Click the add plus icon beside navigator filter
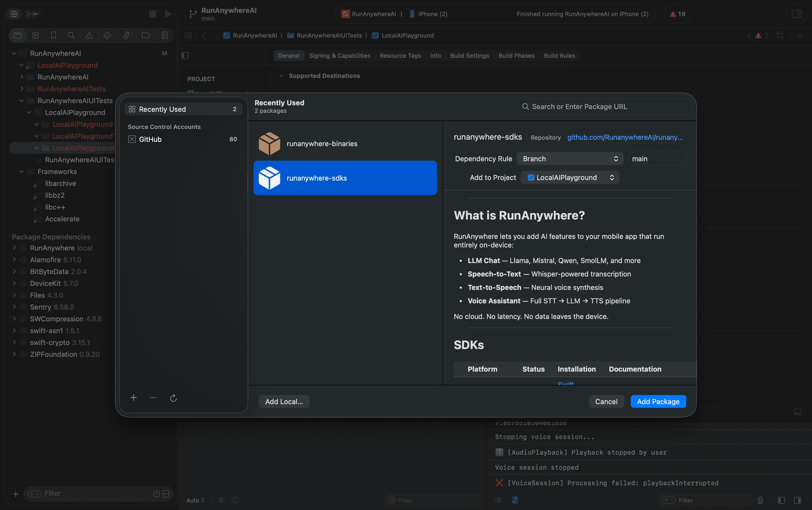 [16, 494]
